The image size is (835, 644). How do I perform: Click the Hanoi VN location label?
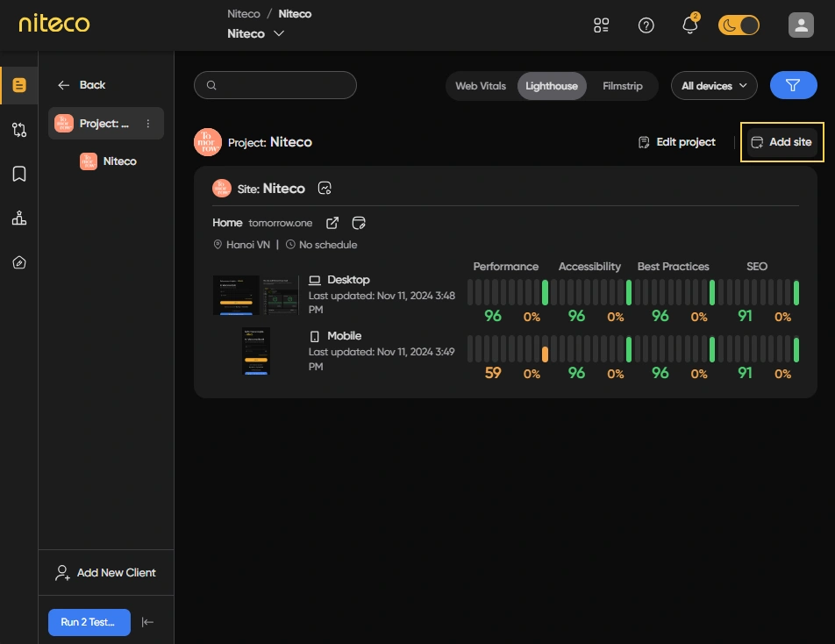pos(242,245)
